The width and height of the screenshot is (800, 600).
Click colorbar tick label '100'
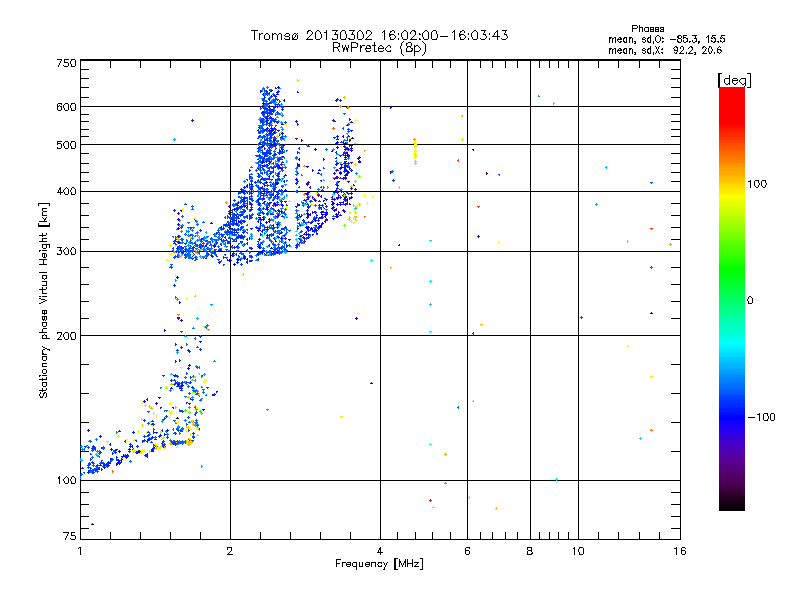click(757, 184)
